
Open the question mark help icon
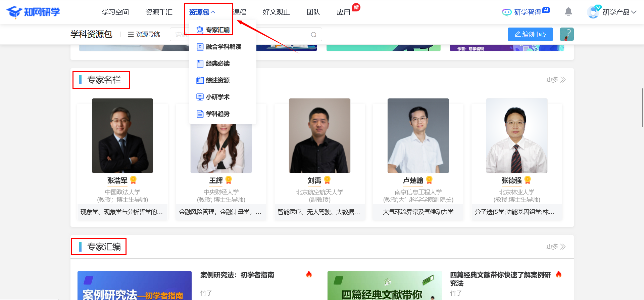tap(566, 34)
